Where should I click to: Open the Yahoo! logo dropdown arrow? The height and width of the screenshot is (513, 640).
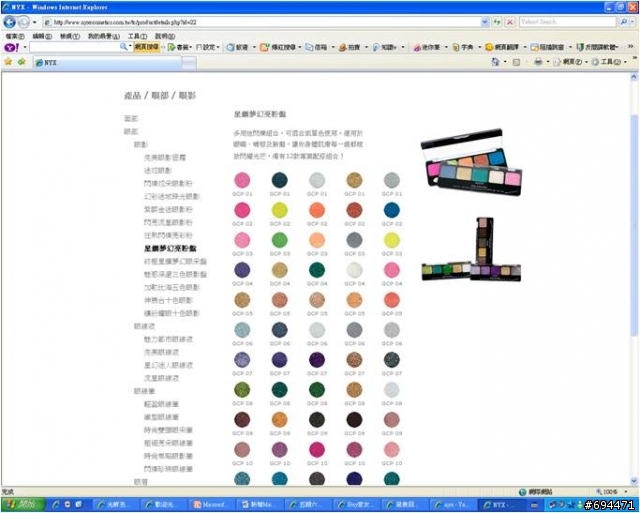[x=24, y=47]
